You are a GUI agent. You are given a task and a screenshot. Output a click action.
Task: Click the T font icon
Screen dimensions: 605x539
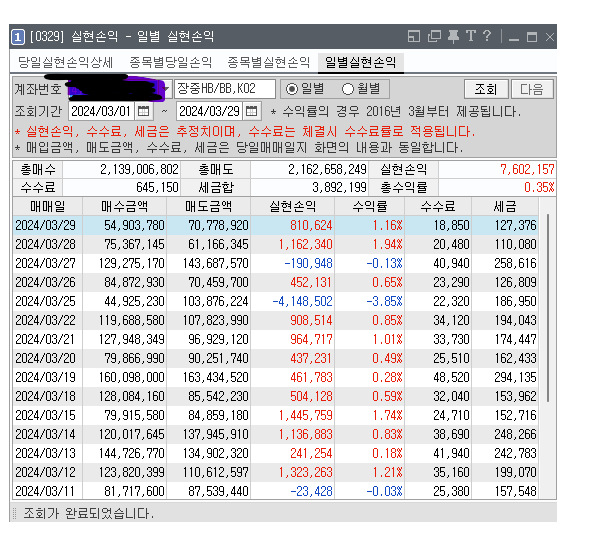[471, 36]
